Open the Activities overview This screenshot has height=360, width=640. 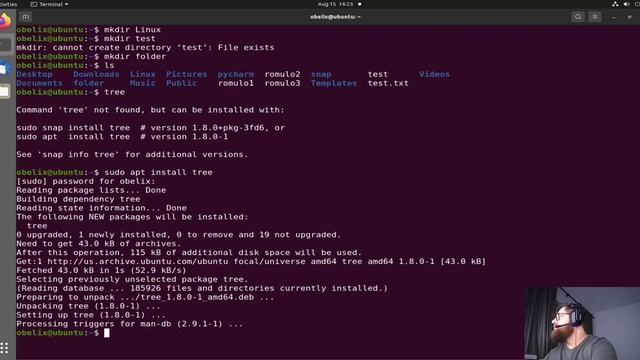point(8,4)
